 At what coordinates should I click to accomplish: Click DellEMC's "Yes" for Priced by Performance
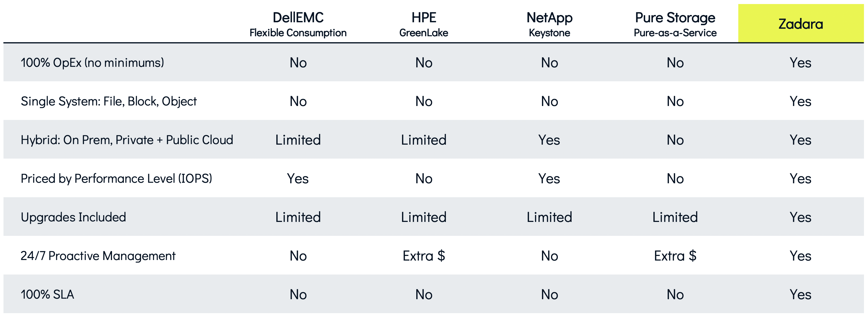click(x=298, y=178)
